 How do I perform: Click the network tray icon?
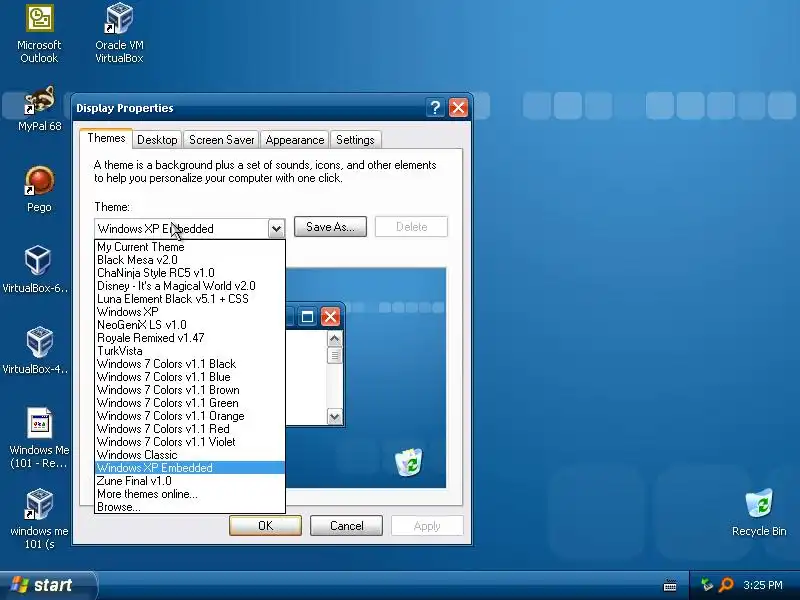click(x=707, y=585)
